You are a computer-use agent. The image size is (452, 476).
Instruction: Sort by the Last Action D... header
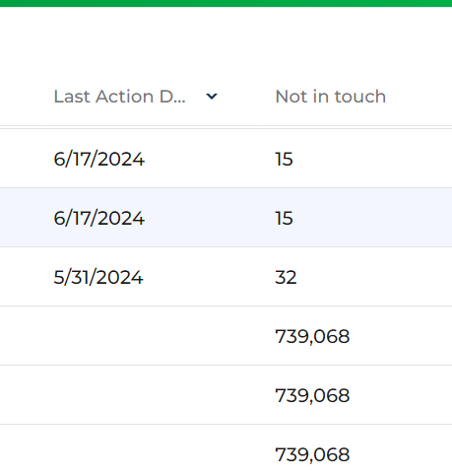pos(119,97)
